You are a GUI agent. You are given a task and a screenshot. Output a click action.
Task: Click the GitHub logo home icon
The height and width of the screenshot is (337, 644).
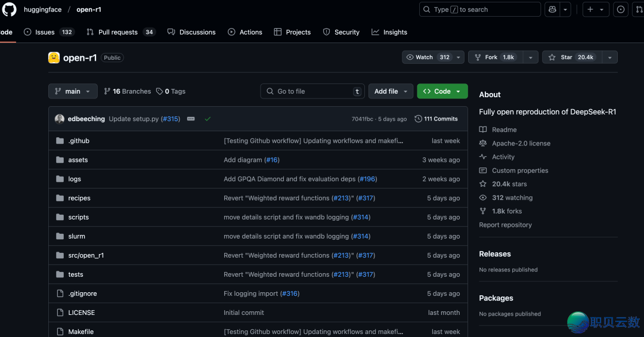click(x=9, y=9)
